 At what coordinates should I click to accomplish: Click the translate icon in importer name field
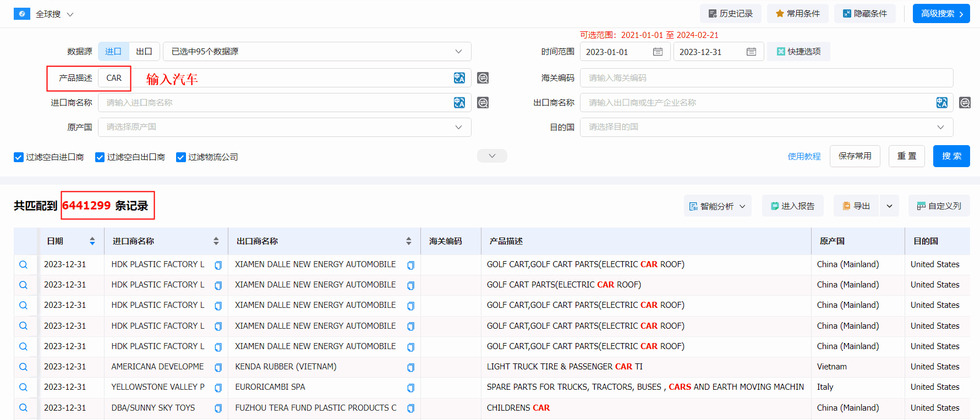point(459,103)
